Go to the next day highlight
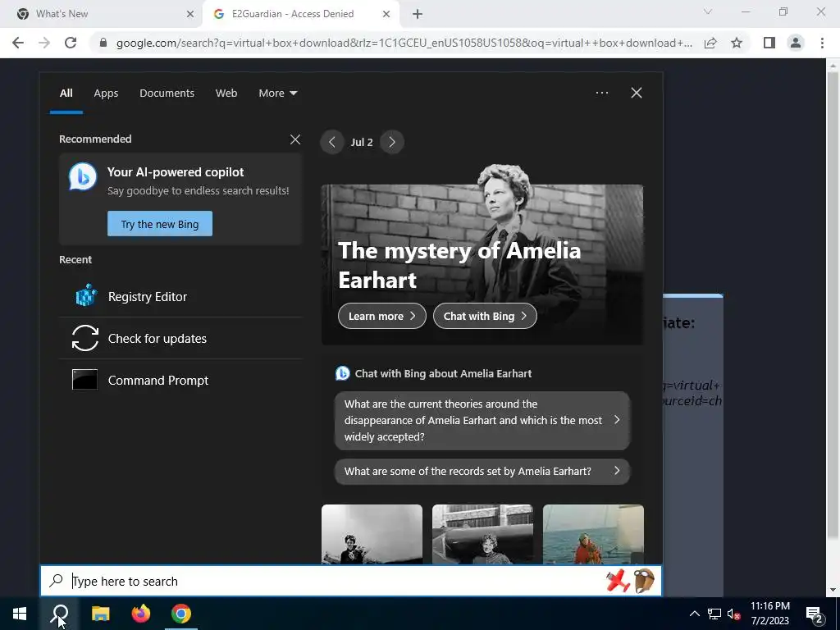Screen dimensions: 840x630 coord(391,142)
